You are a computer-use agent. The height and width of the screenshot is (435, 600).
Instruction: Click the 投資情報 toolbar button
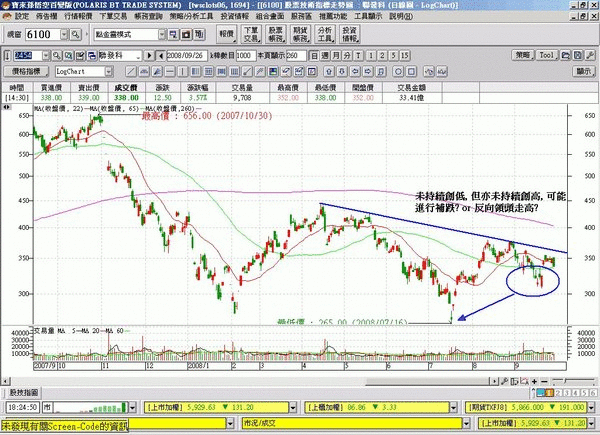pyautogui.click(x=350, y=34)
